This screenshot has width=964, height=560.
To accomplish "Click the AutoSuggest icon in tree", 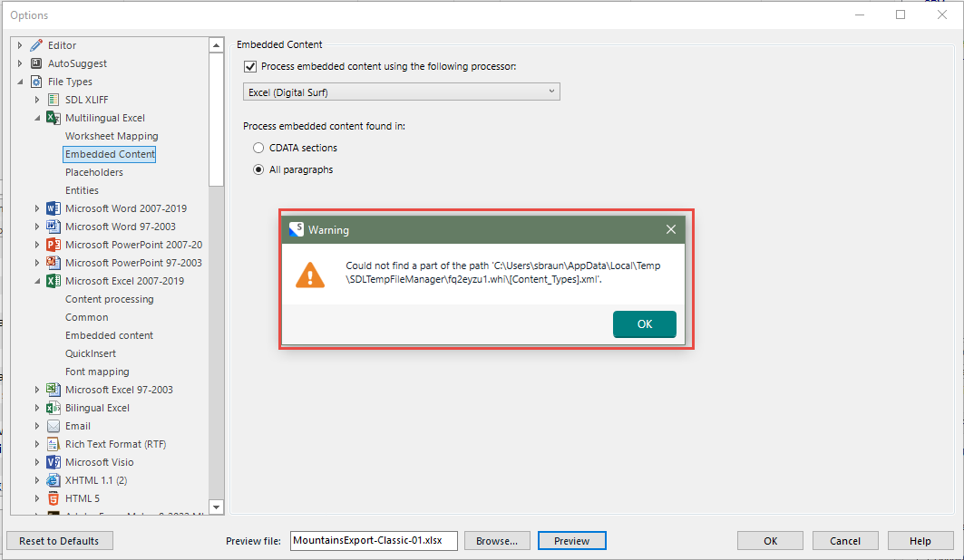I will [x=36, y=63].
